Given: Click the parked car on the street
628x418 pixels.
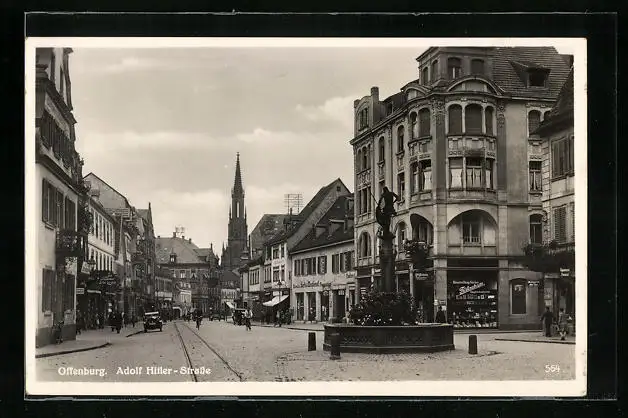Looking at the screenshot, I should 153,322.
